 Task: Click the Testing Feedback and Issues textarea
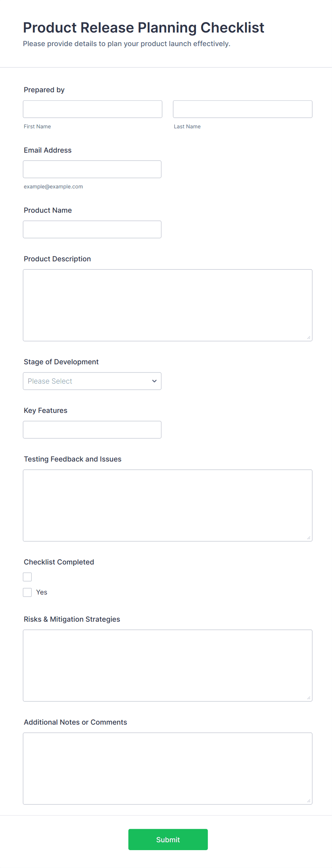(x=167, y=505)
